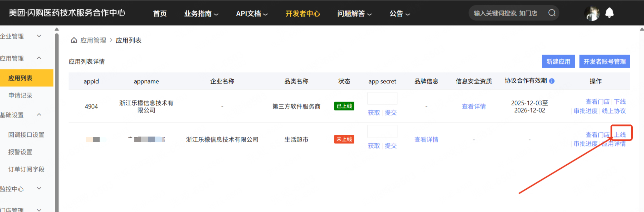Click the 第三方软件服务商 category cell
Viewport: 644px width, 212px height.
296,106
